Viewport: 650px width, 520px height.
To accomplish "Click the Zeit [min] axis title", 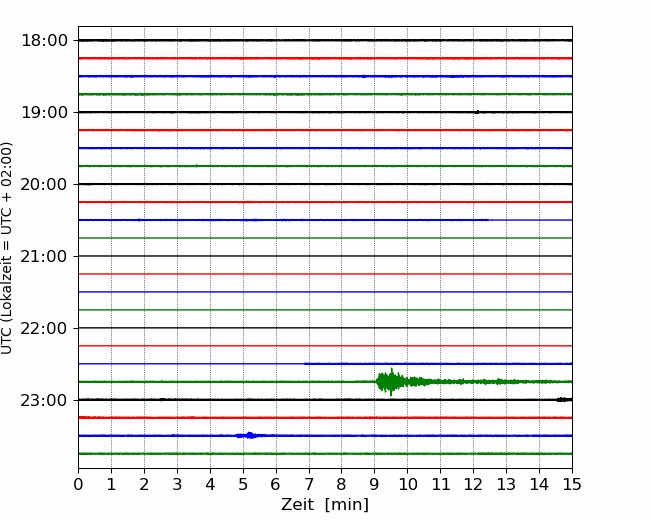I will click(325, 505).
